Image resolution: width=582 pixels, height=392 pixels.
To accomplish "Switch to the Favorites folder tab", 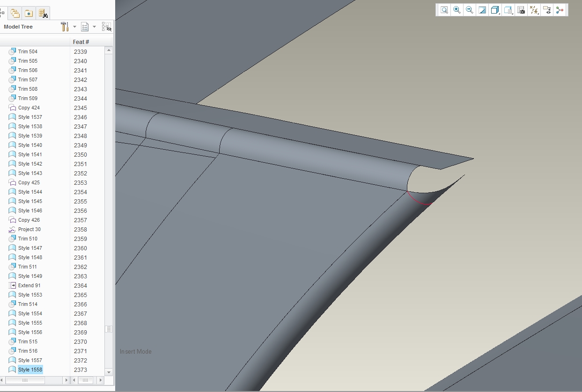I will click(x=29, y=13).
